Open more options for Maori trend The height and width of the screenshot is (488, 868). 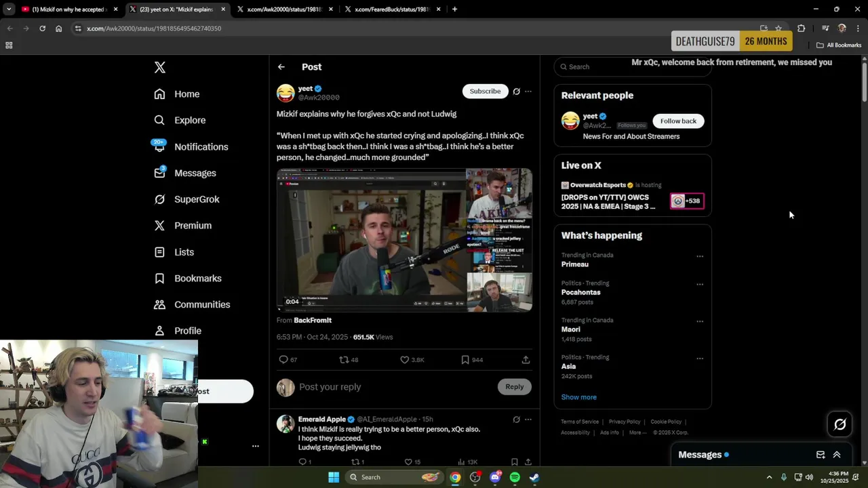(x=700, y=322)
